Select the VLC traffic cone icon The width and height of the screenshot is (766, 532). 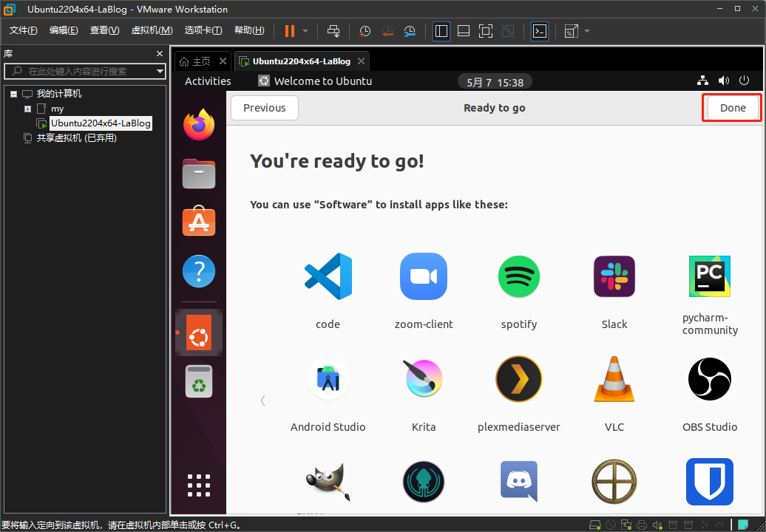click(x=614, y=379)
